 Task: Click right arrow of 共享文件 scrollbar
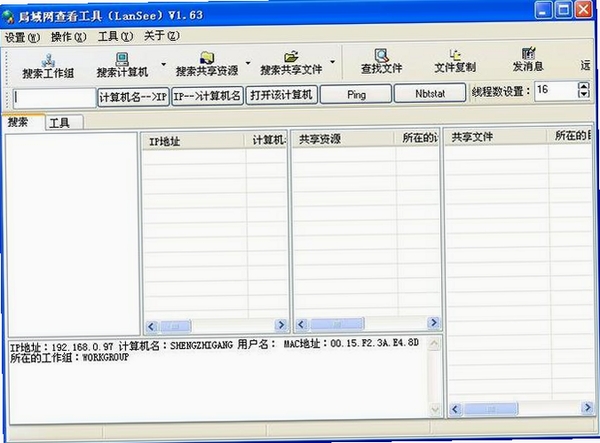587,407
